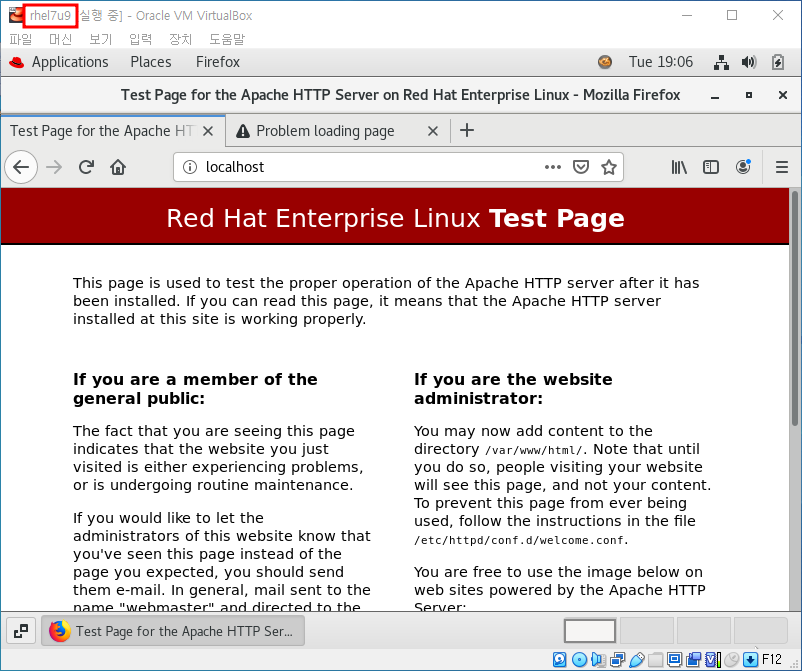802x671 pixels.
Task: Click the Firefox forward arrow
Action: point(54,167)
